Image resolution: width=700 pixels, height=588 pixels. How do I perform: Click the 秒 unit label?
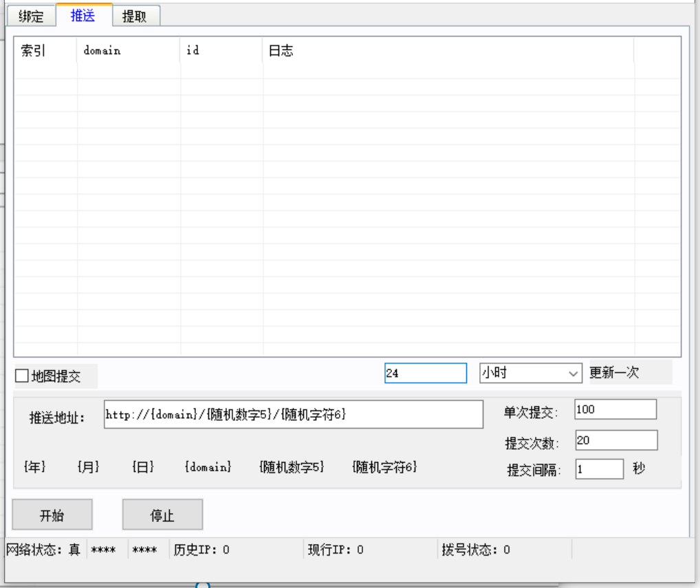639,468
